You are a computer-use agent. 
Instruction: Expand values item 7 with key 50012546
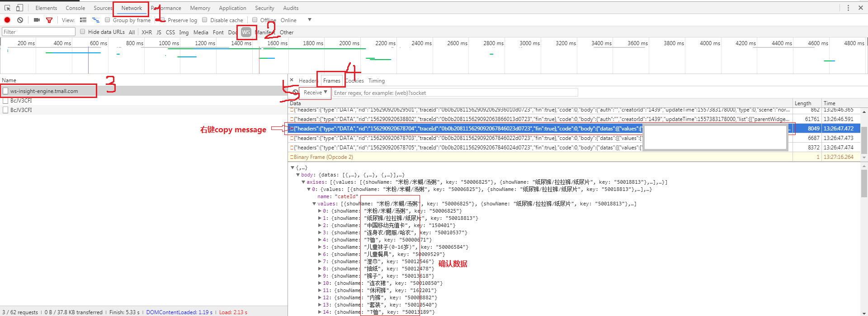[x=320, y=261]
